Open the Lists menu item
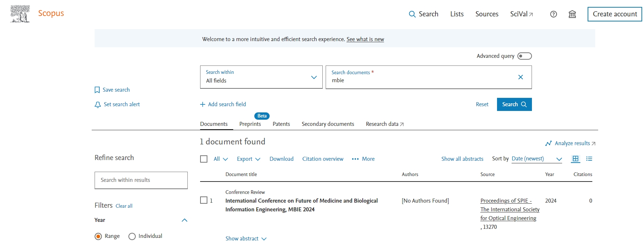This screenshot has height=243, width=644. pyautogui.click(x=457, y=14)
